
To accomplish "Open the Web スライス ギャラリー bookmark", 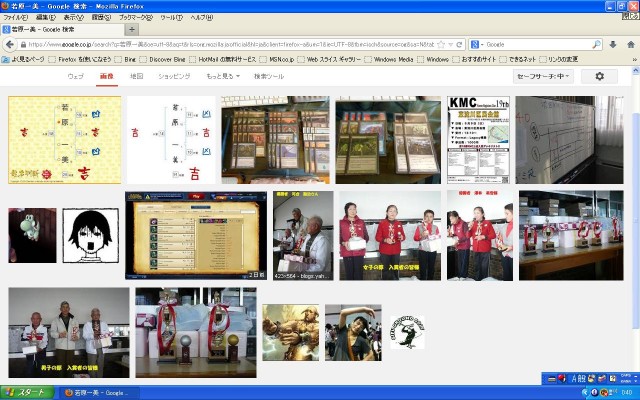I will pos(329,60).
